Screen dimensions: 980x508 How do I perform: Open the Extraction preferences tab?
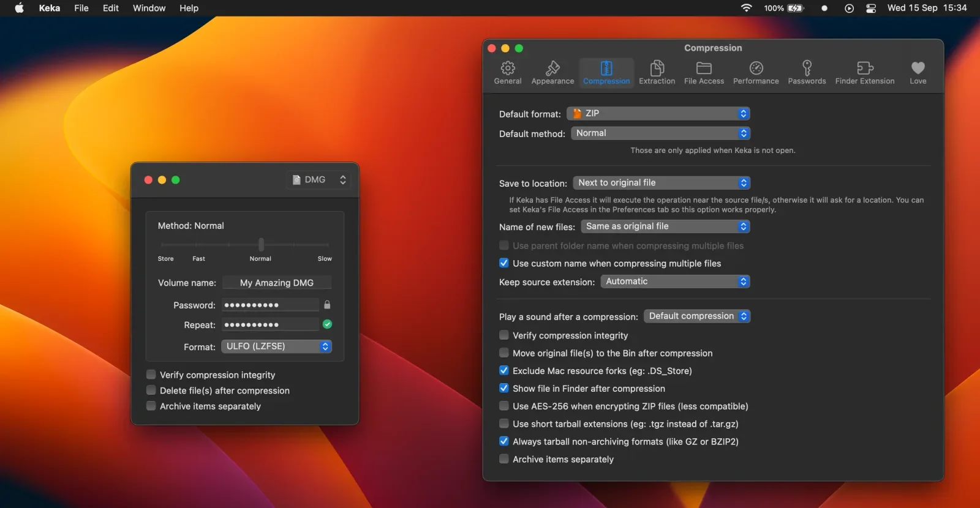point(657,72)
